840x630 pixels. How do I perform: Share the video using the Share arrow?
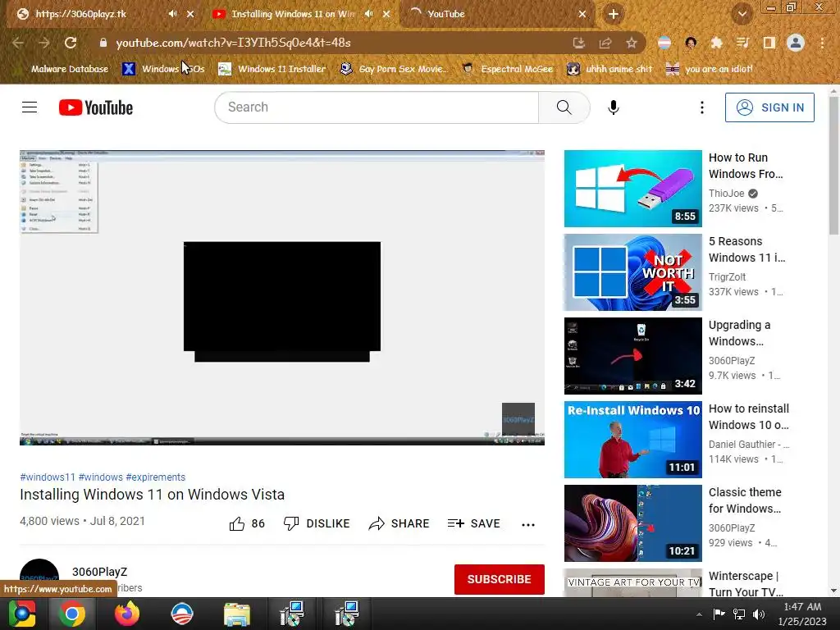point(399,523)
